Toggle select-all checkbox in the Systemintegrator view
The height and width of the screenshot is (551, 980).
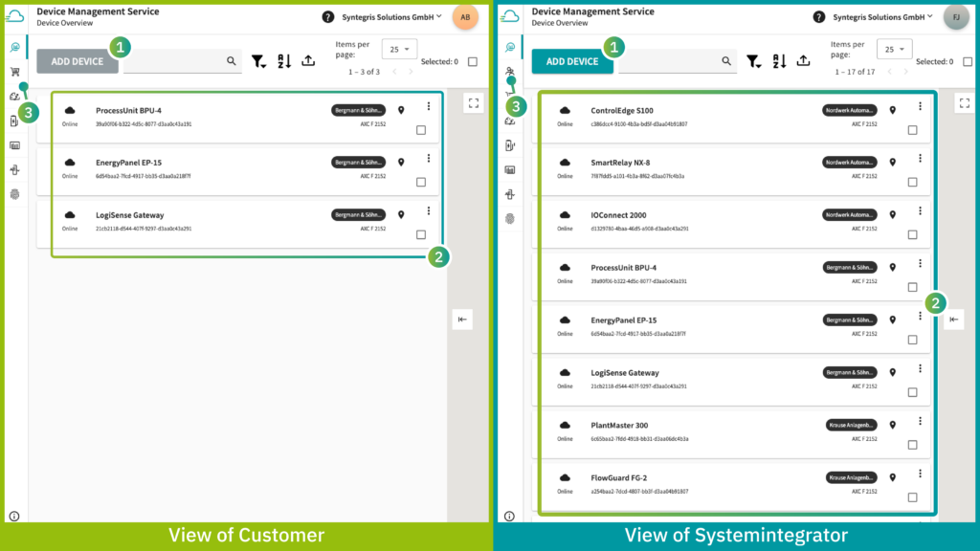pyautogui.click(x=968, y=62)
